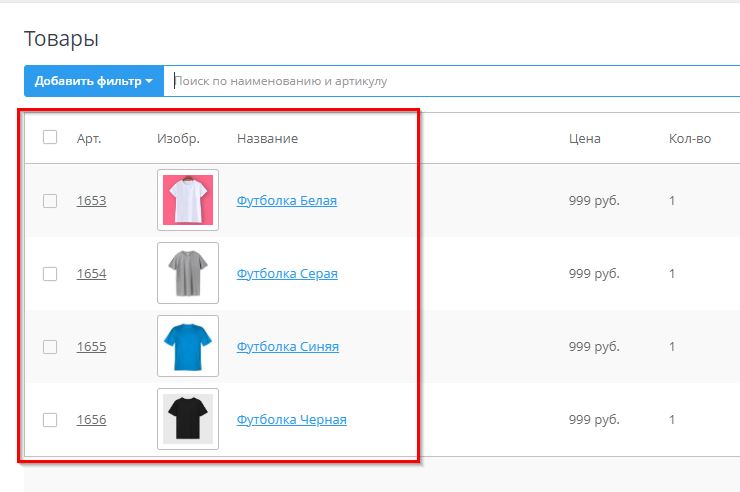The width and height of the screenshot is (740, 492).
Task: Check the box for item 1654
Action: coord(50,274)
